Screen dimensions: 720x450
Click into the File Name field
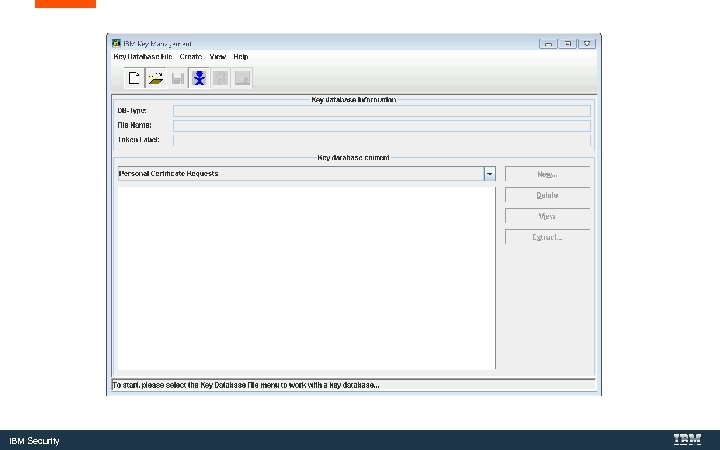click(x=382, y=125)
